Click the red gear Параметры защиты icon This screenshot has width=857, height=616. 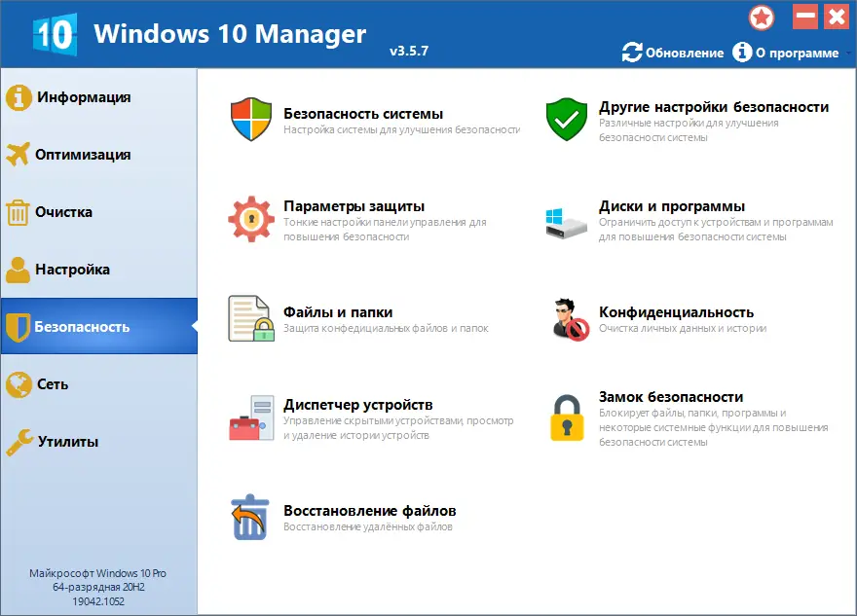tap(251, 219)
